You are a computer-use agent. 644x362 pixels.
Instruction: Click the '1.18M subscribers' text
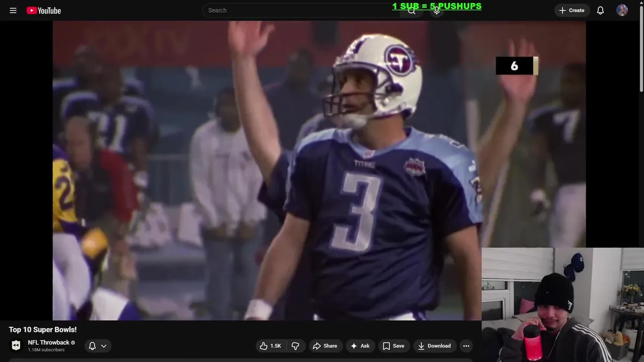(x=46, y=350)
